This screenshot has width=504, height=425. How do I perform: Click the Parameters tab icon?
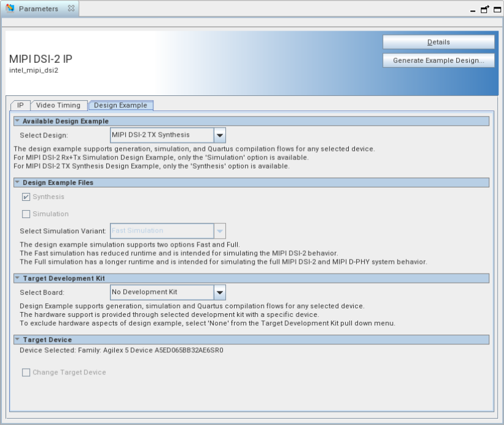pyautogui.click(x=10, y=9)
